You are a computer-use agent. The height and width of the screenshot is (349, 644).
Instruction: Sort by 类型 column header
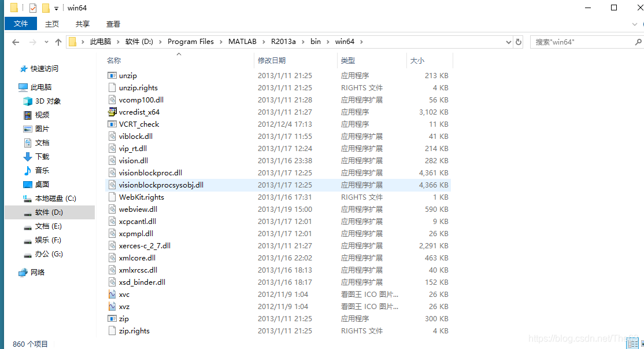(348, 60)
